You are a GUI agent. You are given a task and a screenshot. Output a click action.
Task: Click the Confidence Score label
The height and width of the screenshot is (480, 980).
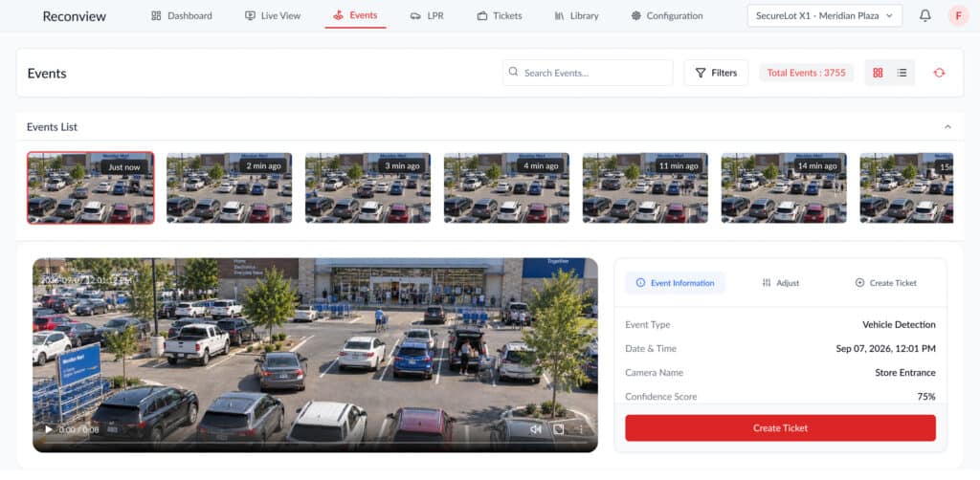[660, 397]
